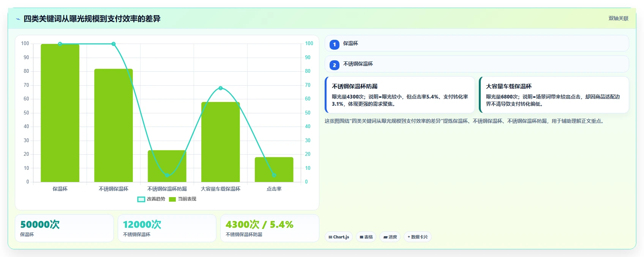Screen dimensions: 644x257
Task: Click the 双轴关联 label in header
Action: (x=618, y=18)
